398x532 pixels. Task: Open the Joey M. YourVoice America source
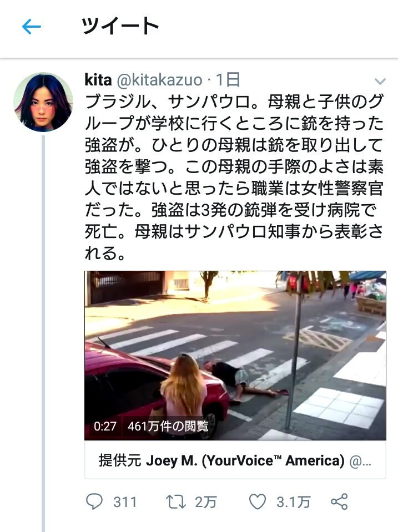pyautogui.click(x=235, y=460)
